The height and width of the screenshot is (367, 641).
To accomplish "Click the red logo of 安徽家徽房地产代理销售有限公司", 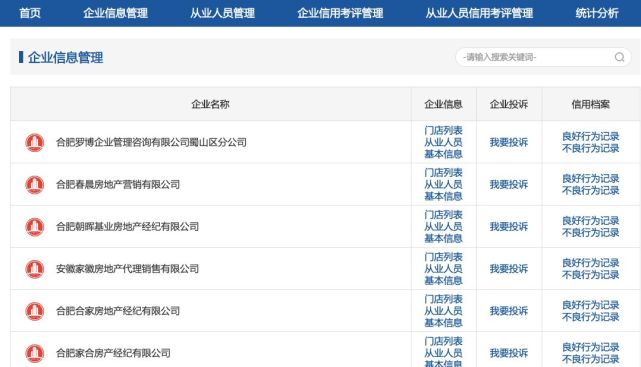I will point(35,269).
